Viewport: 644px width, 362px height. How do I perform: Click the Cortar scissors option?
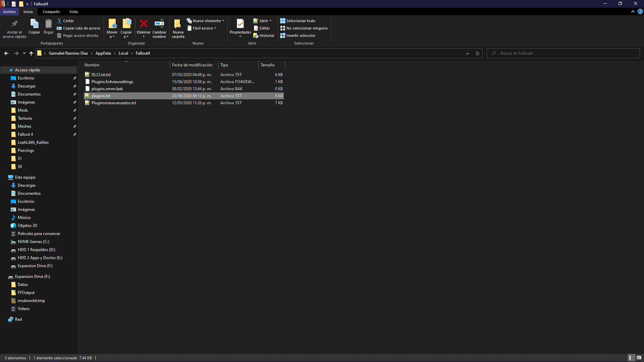[66, 21]
